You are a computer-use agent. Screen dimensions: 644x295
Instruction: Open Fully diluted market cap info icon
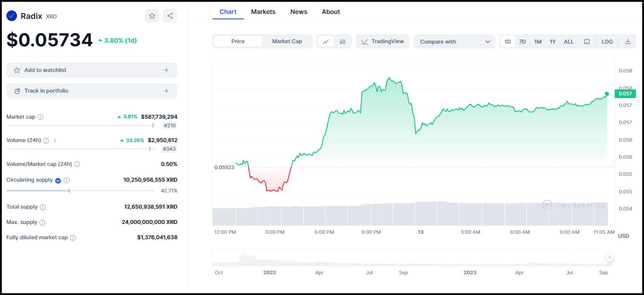[x=73, y=238]
